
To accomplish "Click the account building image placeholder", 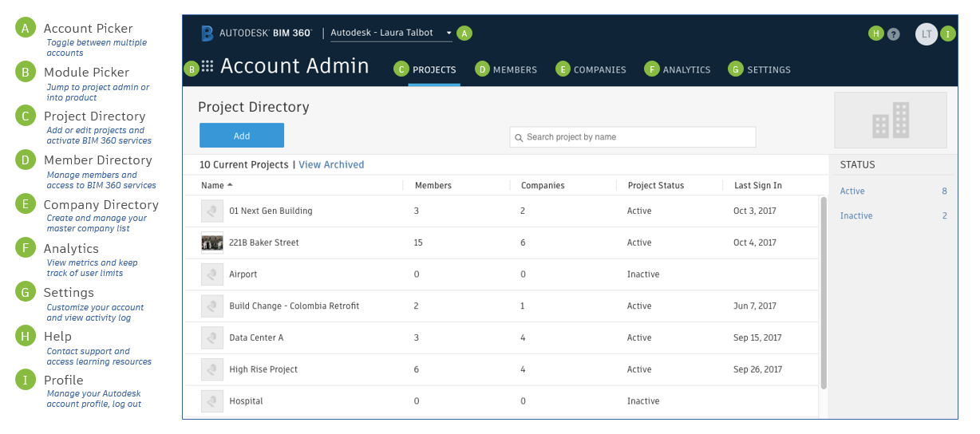I will pos(891,120).
